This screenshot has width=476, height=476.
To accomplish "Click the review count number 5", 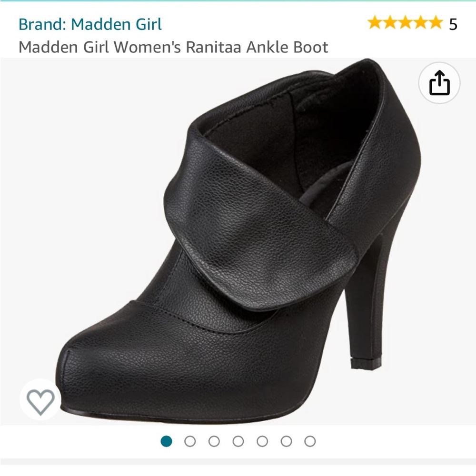I will coord(454,23).
